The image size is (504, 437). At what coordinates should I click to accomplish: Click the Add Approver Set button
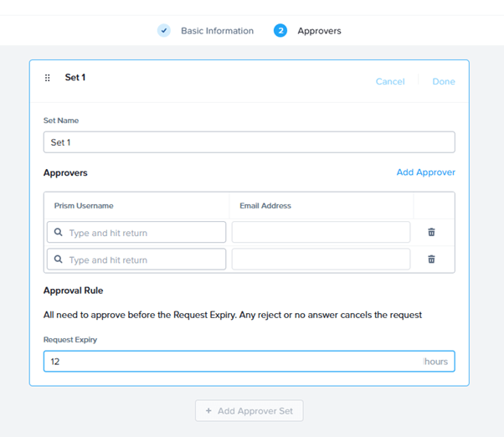(249, 411)
